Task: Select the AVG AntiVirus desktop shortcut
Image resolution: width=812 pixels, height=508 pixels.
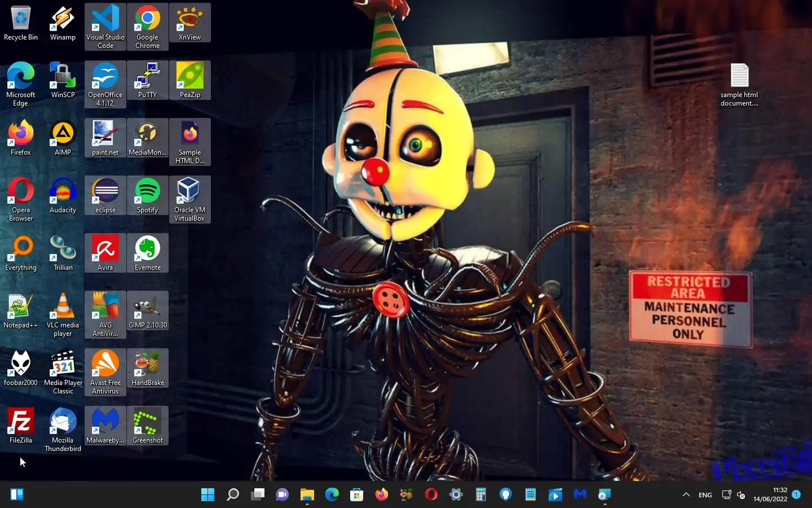Action: tap(105, 314)
